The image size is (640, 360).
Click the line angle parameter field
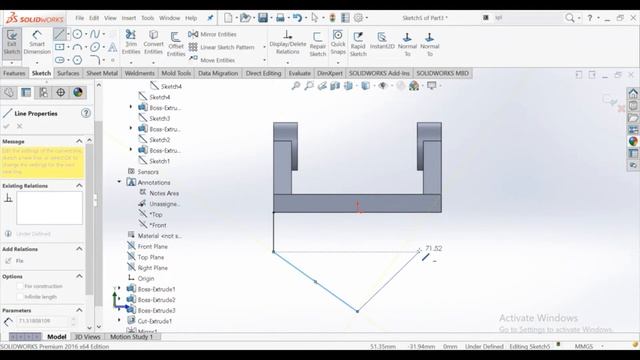click(x=42, y=321)
